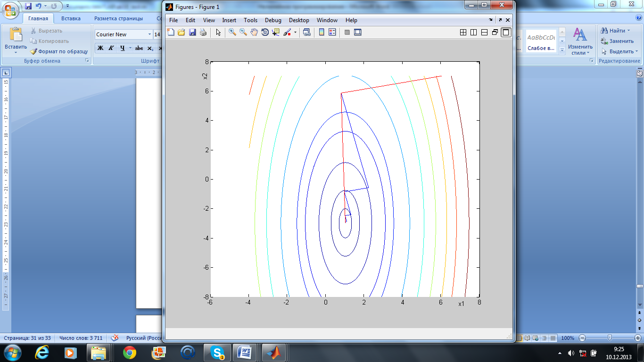
Task: Click the 100% zoom level button
Action: tap(568, 338)
